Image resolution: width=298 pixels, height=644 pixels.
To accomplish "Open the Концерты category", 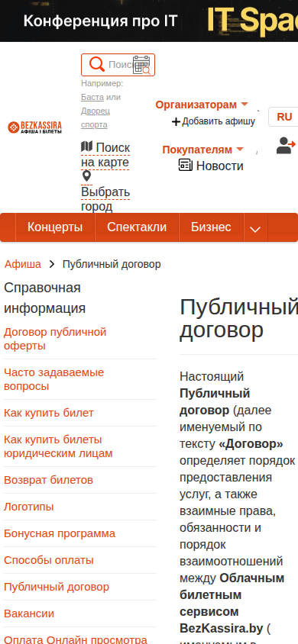I will point(55,227).
